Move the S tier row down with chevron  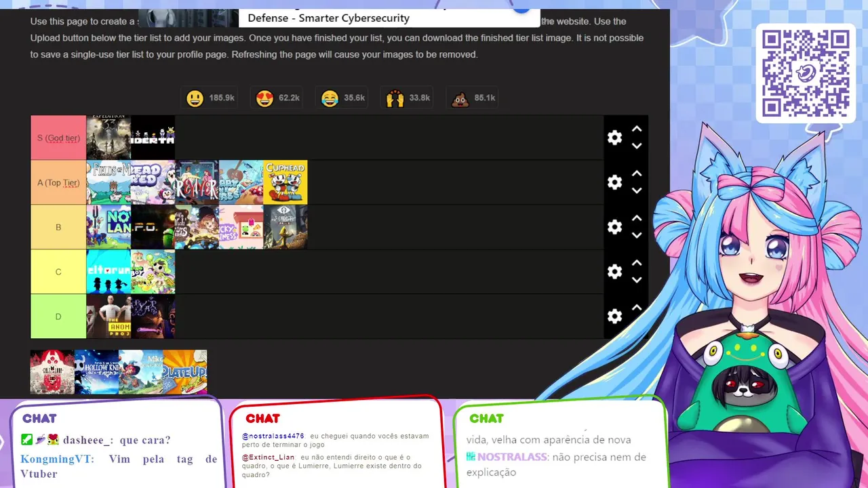[637, 146]
